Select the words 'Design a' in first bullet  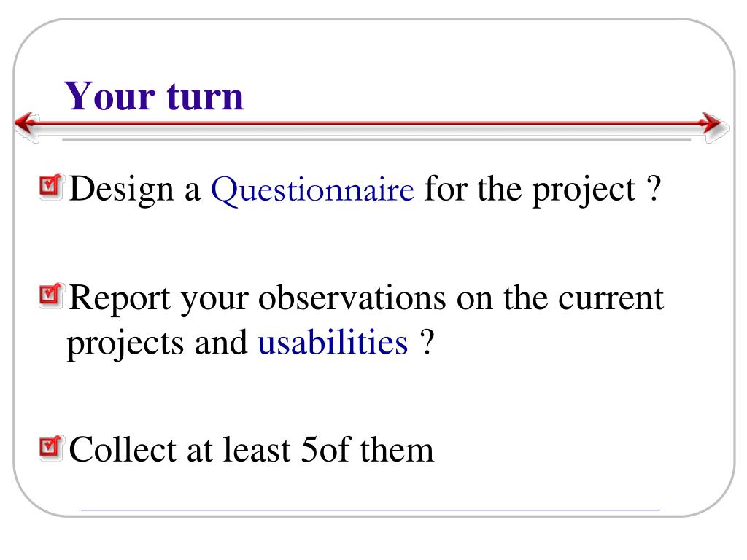coord(135,190)
